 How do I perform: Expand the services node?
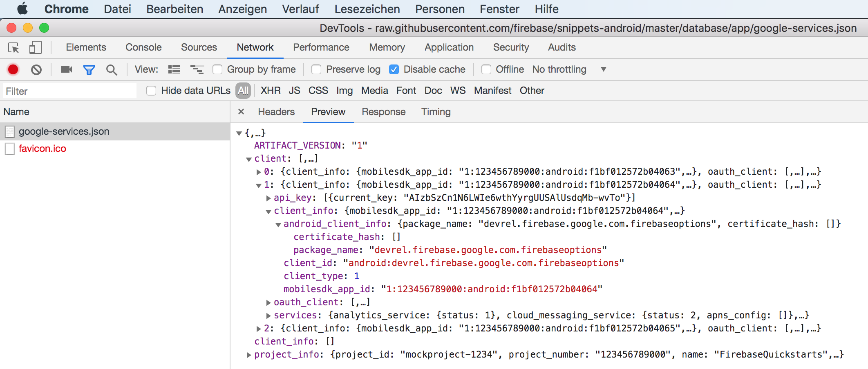click(x=268, y=316)
